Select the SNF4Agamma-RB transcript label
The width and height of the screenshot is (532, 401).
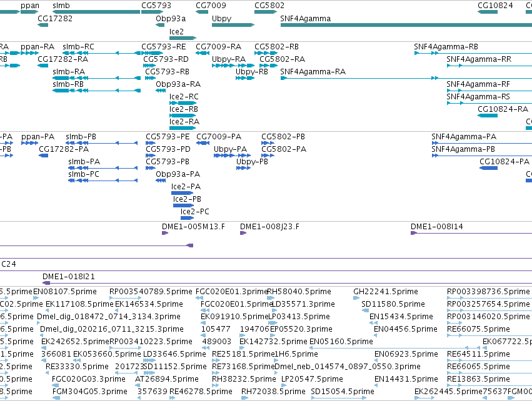446,46
